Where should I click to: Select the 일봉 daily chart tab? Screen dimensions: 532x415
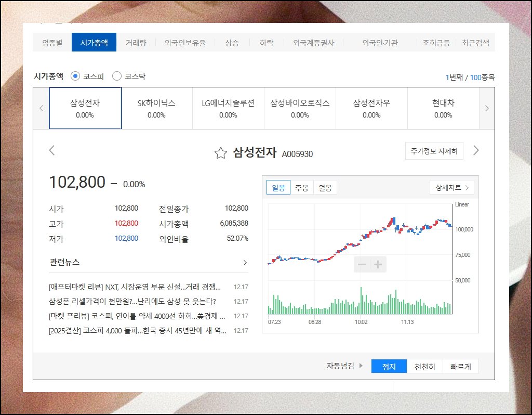click(278, 187)
